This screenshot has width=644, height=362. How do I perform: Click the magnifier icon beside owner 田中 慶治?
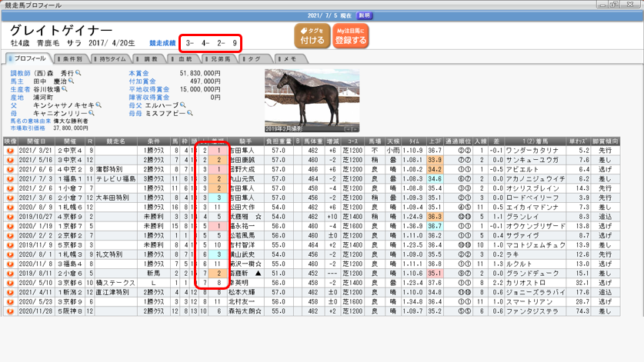click(71, 79)
